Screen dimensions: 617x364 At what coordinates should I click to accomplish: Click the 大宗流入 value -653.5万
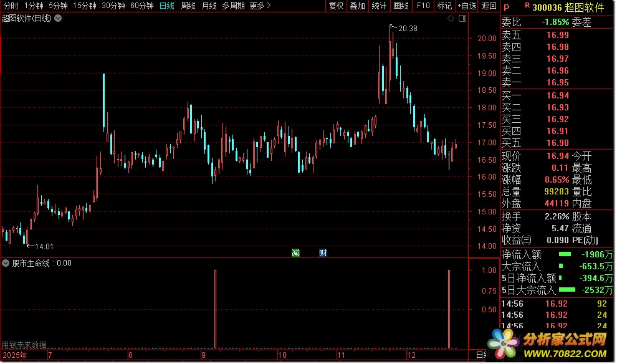point(596,266)
